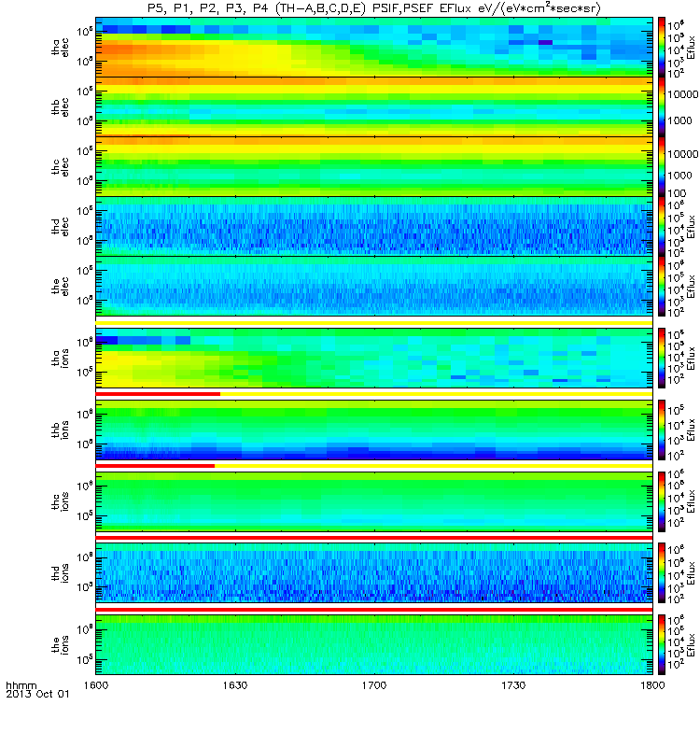The image size is (700, 747).
Task: Click the "tha elec" axis label
Action: coord(60,48)
